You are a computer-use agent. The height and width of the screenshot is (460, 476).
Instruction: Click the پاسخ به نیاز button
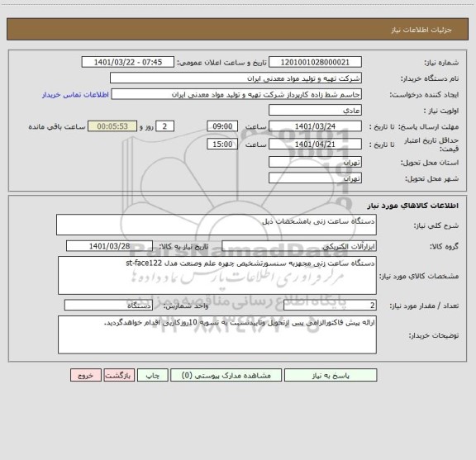pyautogui.click(x=331, y=375)
